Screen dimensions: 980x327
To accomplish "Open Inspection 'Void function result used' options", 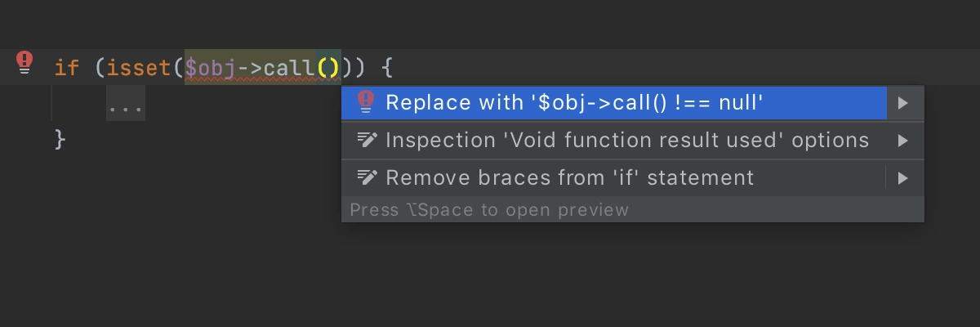I will point(627,140).
